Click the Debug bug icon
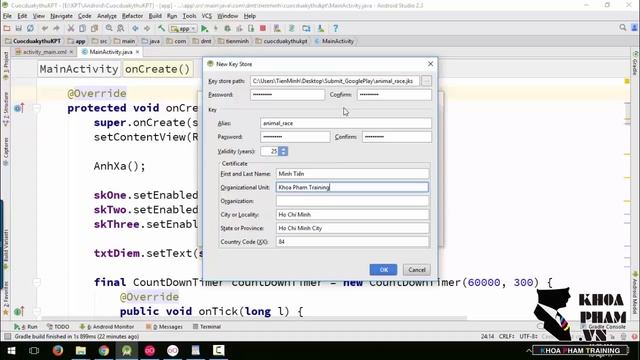Image resolution: width=640 pixels, height=360 pixels. tap(227, 28)
